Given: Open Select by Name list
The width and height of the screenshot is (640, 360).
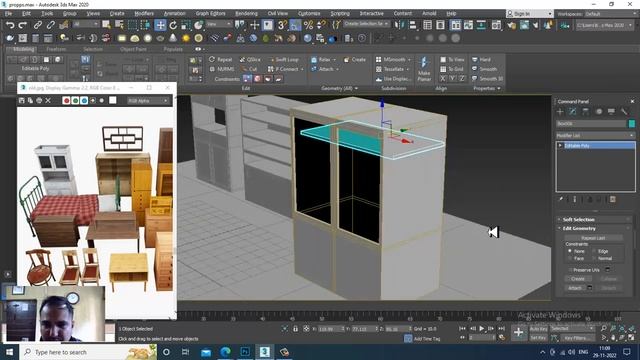Looking at the screenshot, I should coord(119,25).
